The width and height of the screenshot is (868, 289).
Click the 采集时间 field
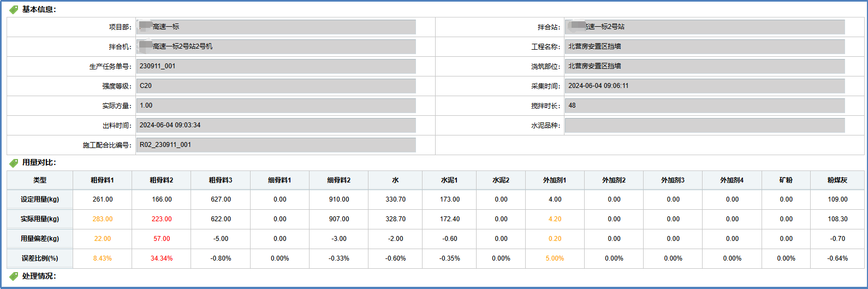(704, 86)
